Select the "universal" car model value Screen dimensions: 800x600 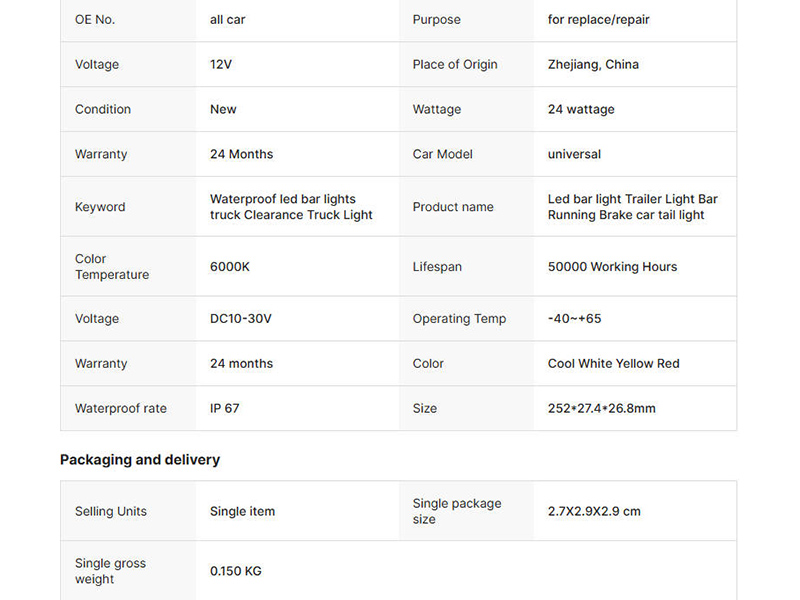[x=574, y=155]
